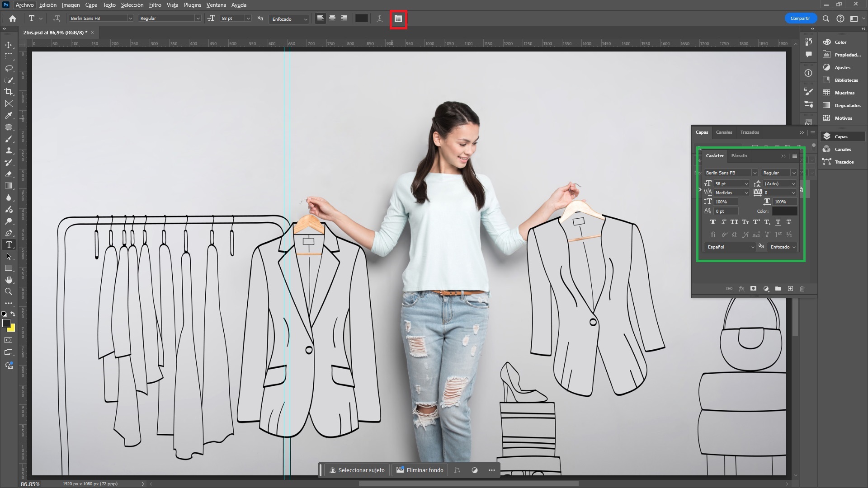Click the warp text icon

coord(379,19)
